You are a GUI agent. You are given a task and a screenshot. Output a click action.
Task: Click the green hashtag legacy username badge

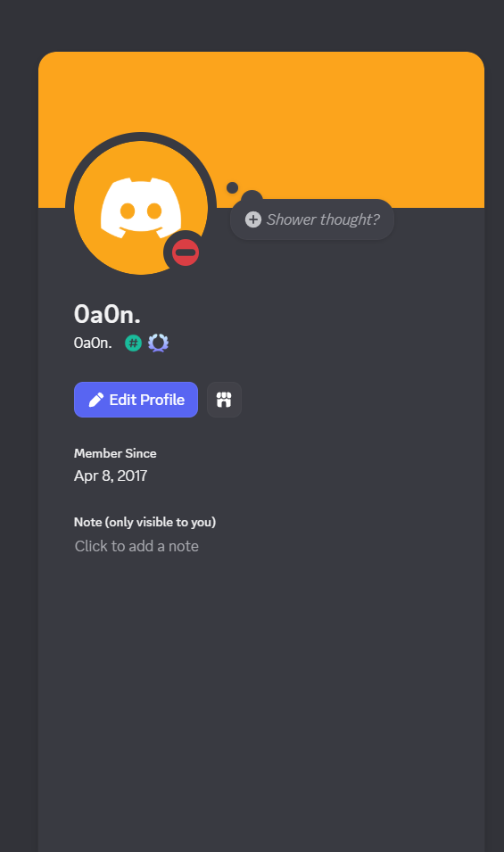tap(133, 343)
